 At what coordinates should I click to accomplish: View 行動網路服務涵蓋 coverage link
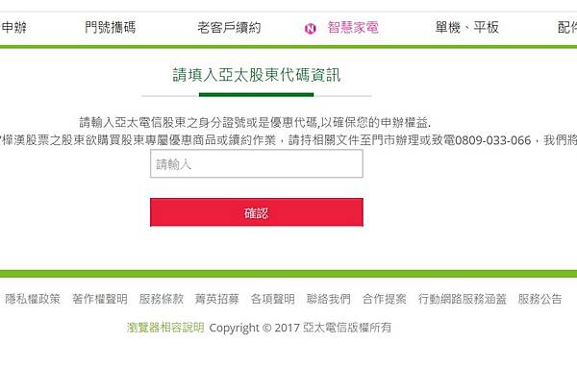pos(463,299)
